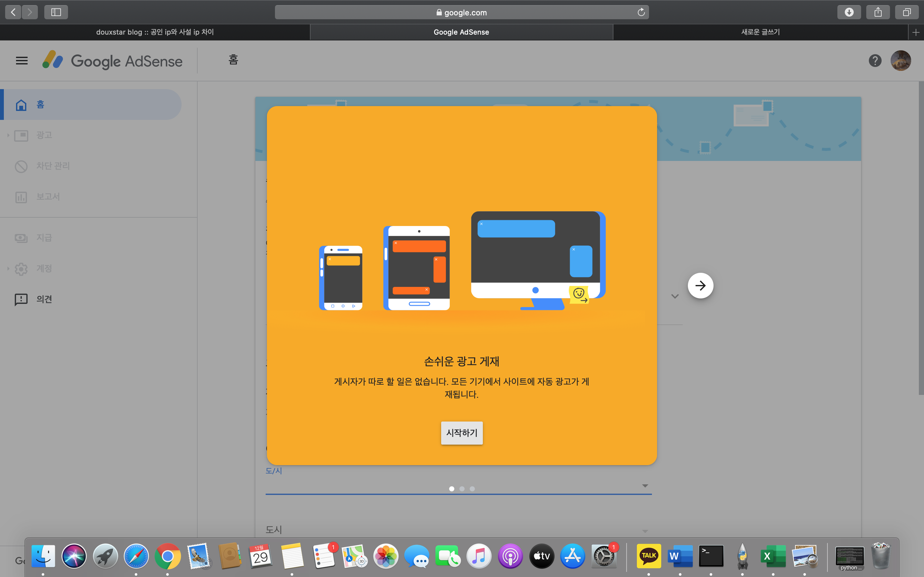
Task: Switch to the douxstar blog tab
Action: [x=155, y=32]
